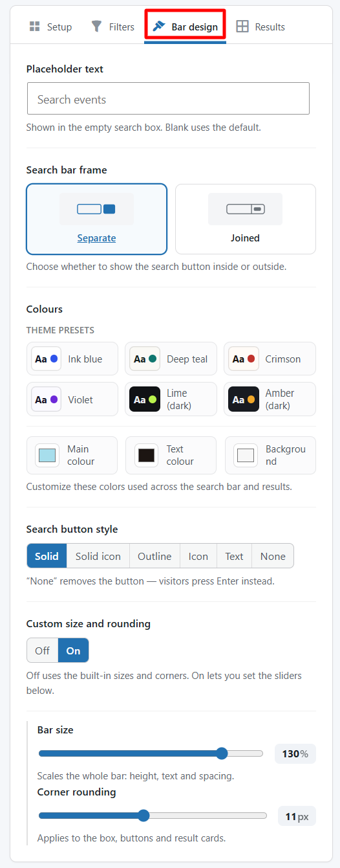Screen dimensions: 340x868
Task: Open the Text colour swatch picker
Action: tap(146, 455)
